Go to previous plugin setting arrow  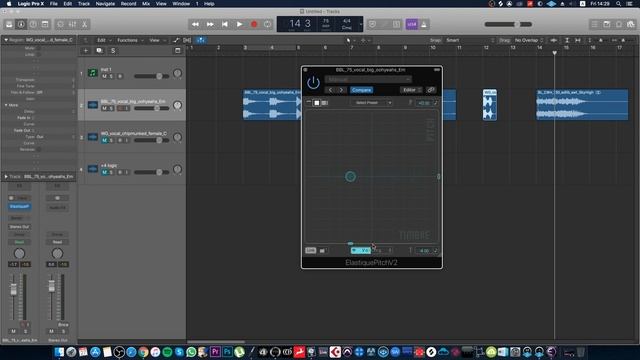click(x=331, y=90)
